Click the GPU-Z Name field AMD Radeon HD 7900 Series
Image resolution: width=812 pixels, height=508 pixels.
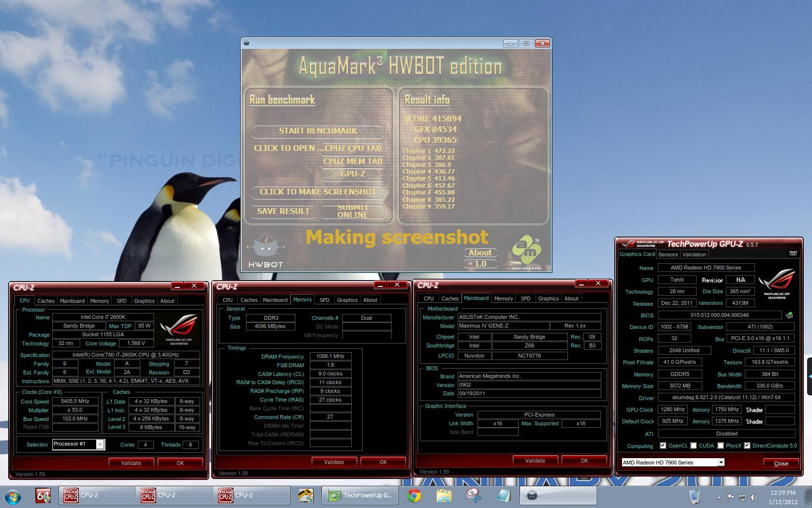pos(706,268)
